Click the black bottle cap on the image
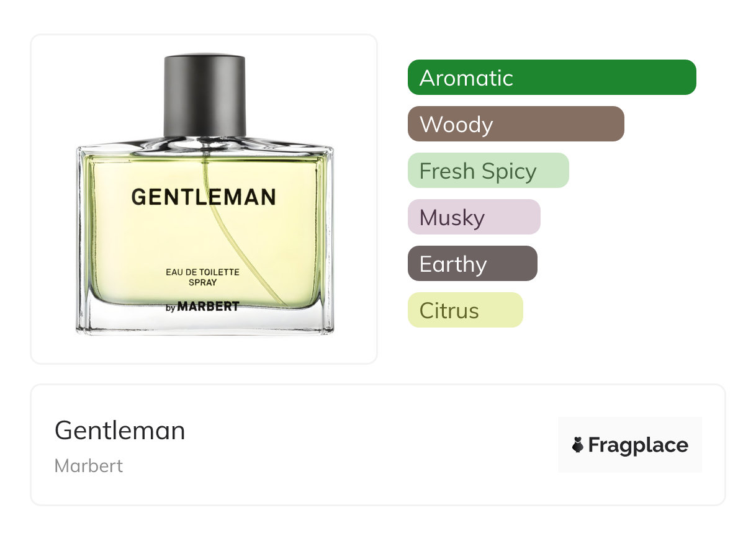Viewport: 756px width, 536px height. (205, 94)
